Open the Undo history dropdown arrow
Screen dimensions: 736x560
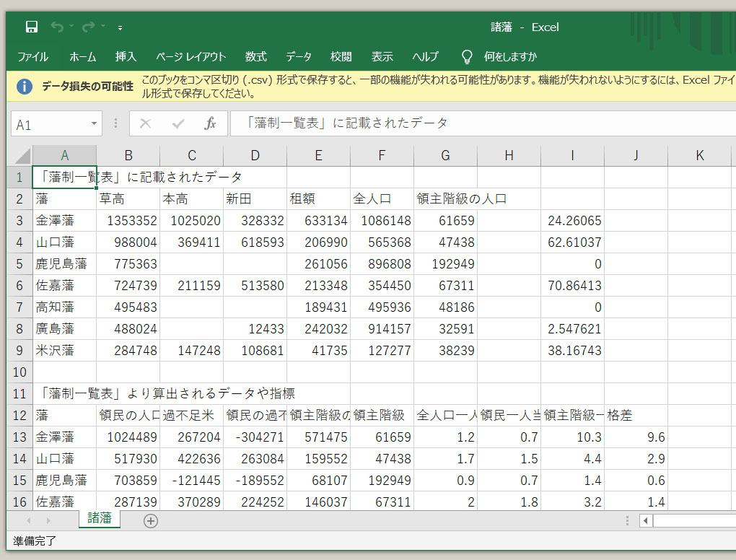coord(71,26)
